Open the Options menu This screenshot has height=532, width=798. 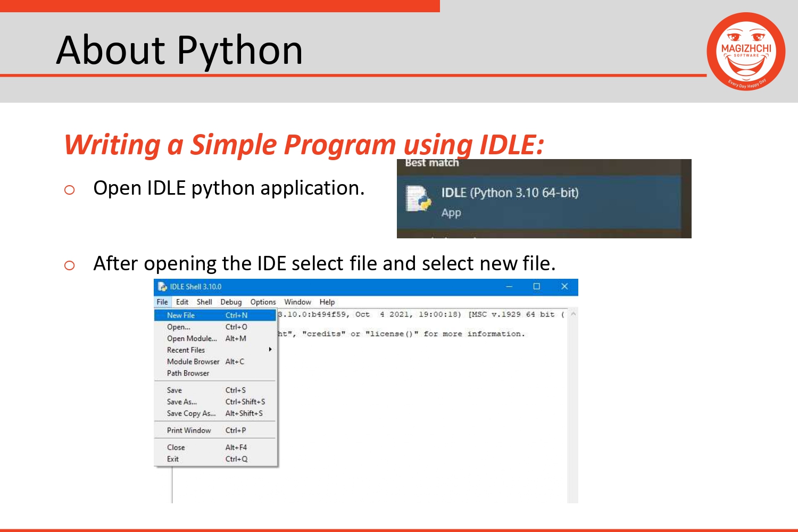pos(263,302)
